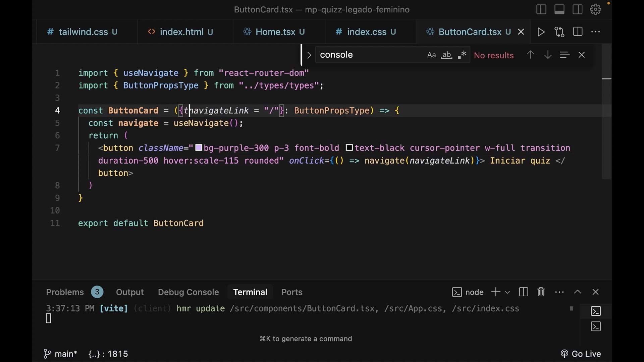644x362 pixels.
Task: Open the Debug Console tab
Action: tap(188, 292)
